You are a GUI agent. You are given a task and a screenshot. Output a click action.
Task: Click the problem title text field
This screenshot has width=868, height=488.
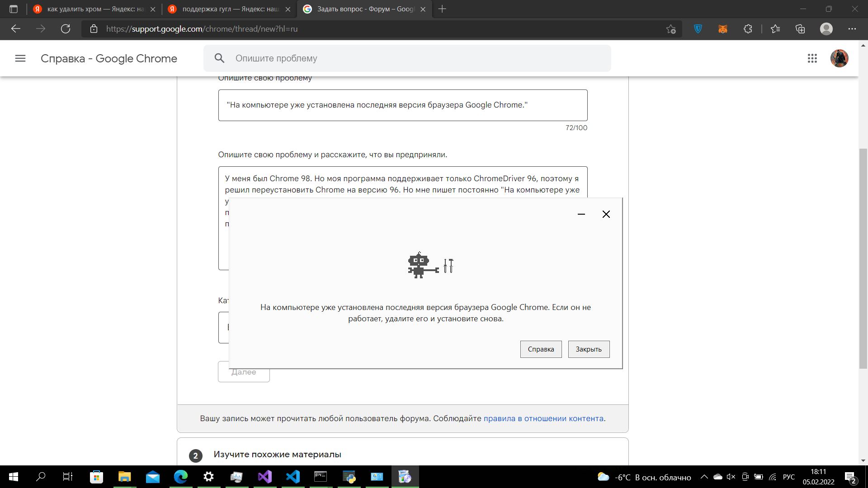coord(403,105)
